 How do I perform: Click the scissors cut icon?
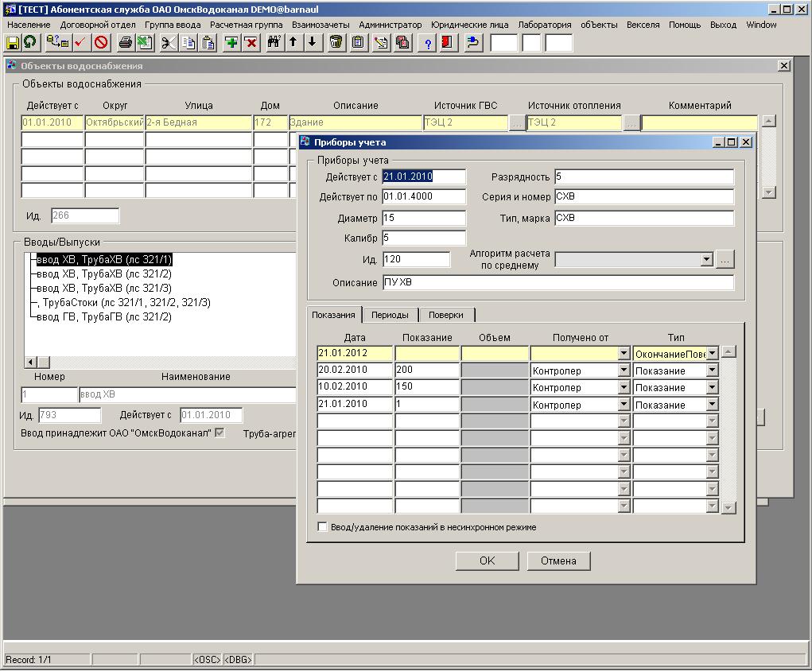point(168,43)
